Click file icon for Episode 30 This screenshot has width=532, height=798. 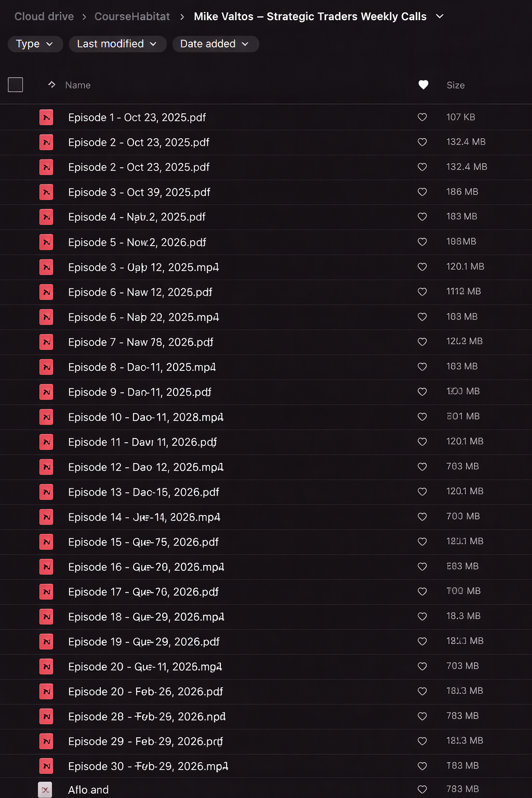coord(46,766)
